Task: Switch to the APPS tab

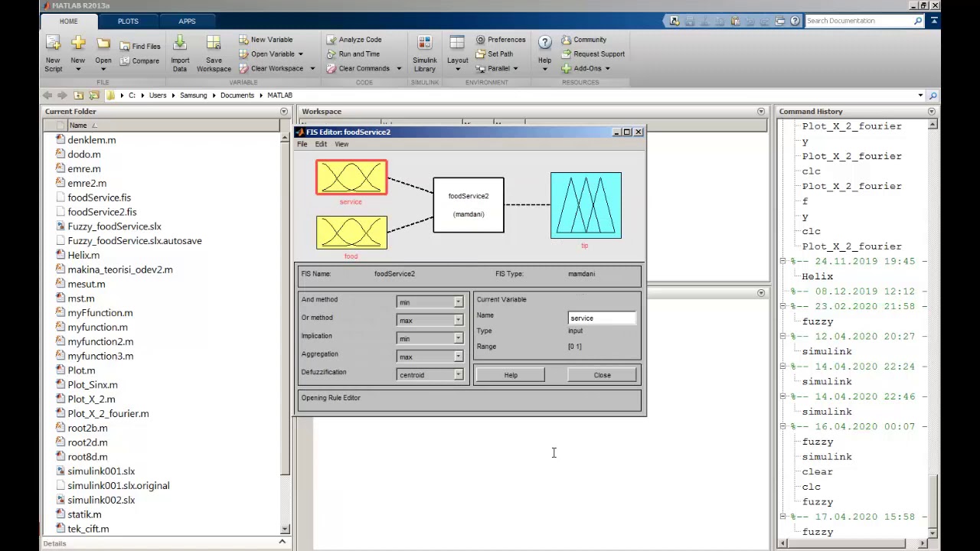Action: pos(187,21)
